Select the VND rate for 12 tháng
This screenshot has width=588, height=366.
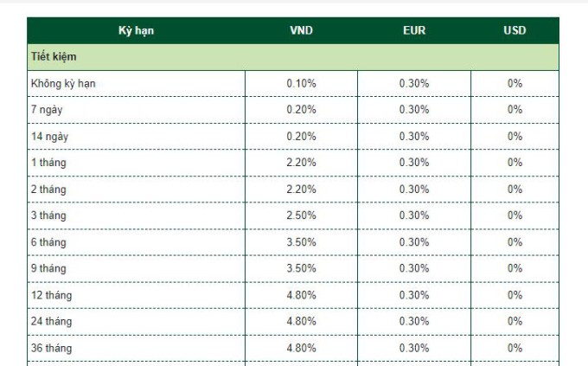(x=301, y=295)
